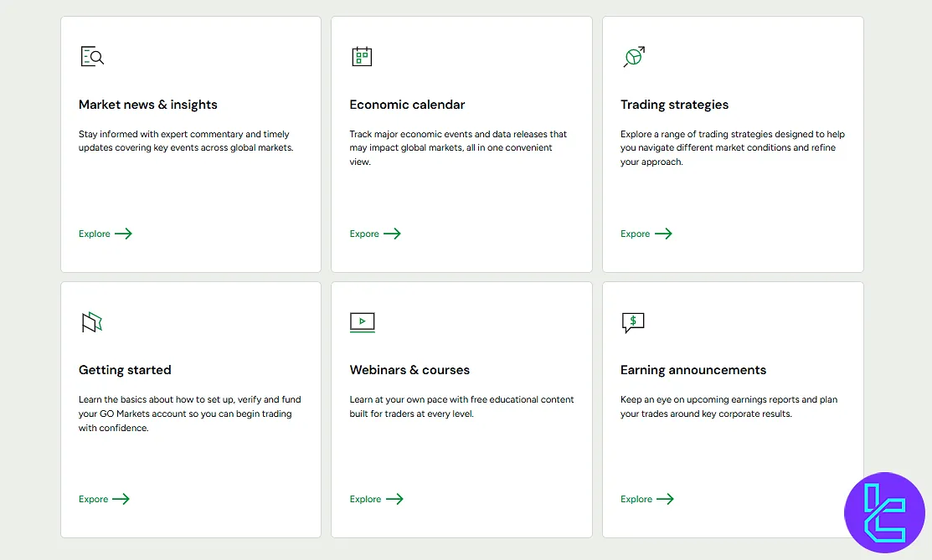Click the Trading strategies card title
Viewport: 932px width, 560px height.
coord(675,105)
